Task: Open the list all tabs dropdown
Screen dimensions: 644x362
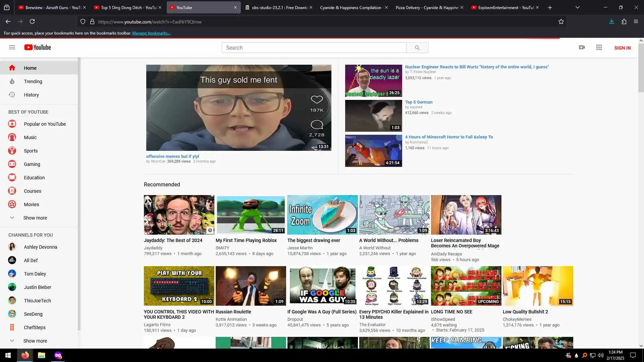Action: pos(577,7)
